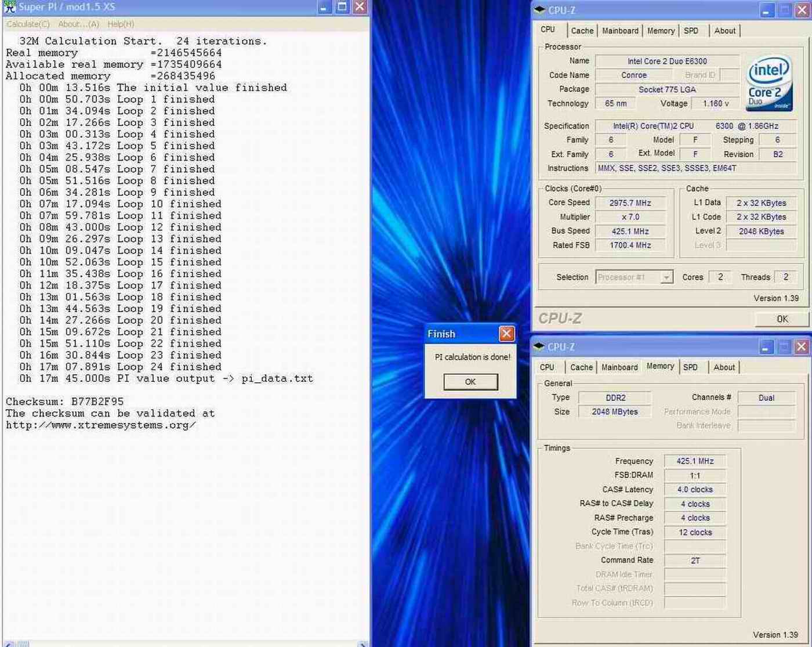The width and height of the screenshot is (812, 647).
Task: Click the memory Frequency value 425.1 MHz
Action: (x=695, y=461)
